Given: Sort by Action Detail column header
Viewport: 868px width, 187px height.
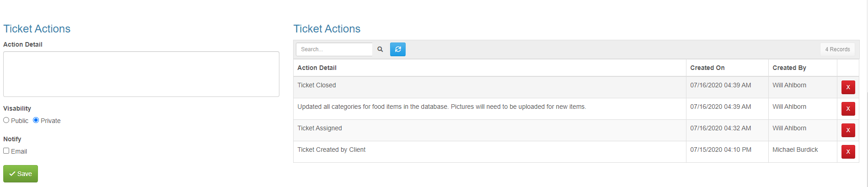Looking at the screenshot, I should point(317,68).
